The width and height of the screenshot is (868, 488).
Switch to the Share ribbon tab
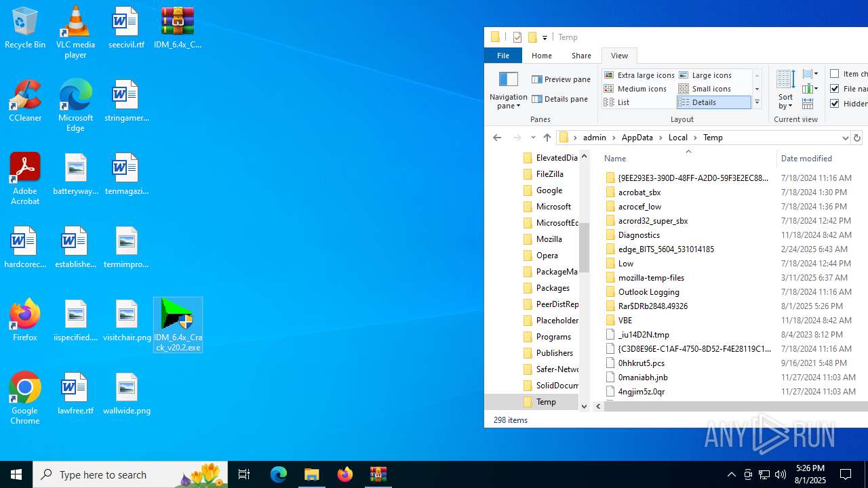pos(581,56)
